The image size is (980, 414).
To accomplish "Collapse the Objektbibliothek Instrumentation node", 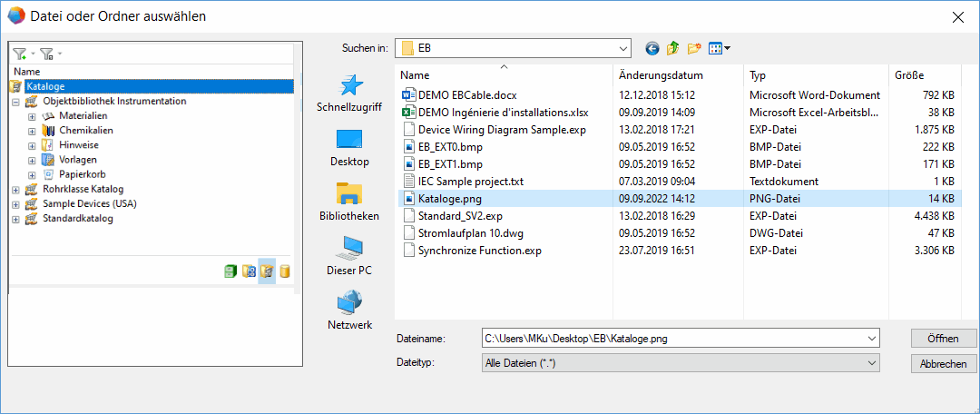I will coord(16,102).
